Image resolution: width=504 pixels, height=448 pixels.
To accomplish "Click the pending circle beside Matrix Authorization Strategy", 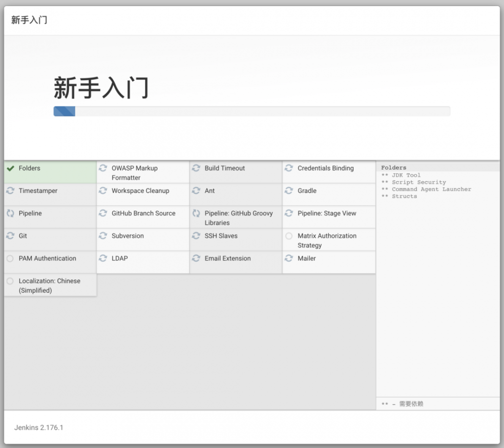I will tap(289, 236).
